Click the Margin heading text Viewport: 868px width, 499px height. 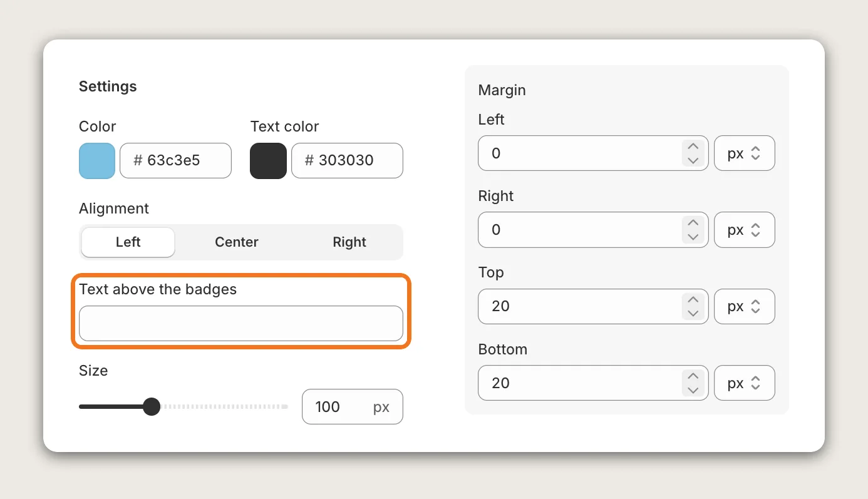[502, 90]
